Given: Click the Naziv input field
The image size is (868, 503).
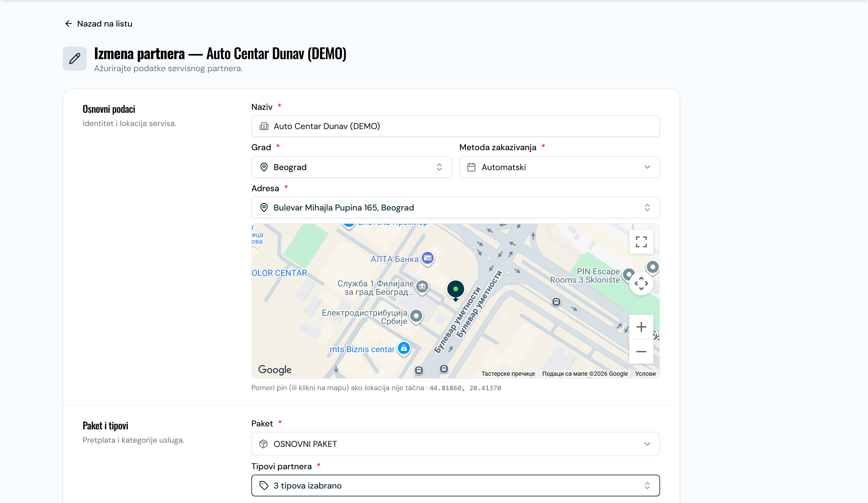Looking at the screenshot, I should coord(455,126).
